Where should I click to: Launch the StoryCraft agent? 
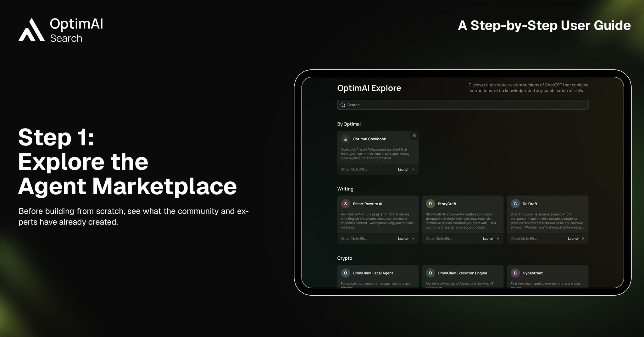click(x=491, y=239)
